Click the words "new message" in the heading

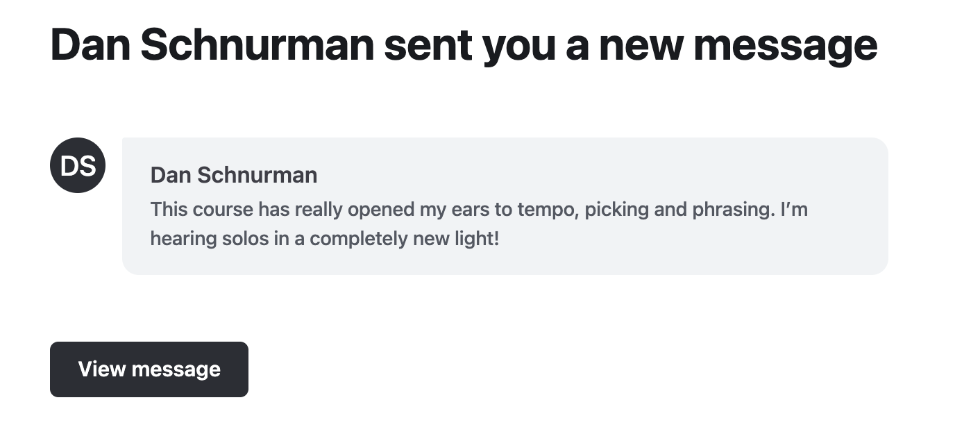[x=737, y=44]
